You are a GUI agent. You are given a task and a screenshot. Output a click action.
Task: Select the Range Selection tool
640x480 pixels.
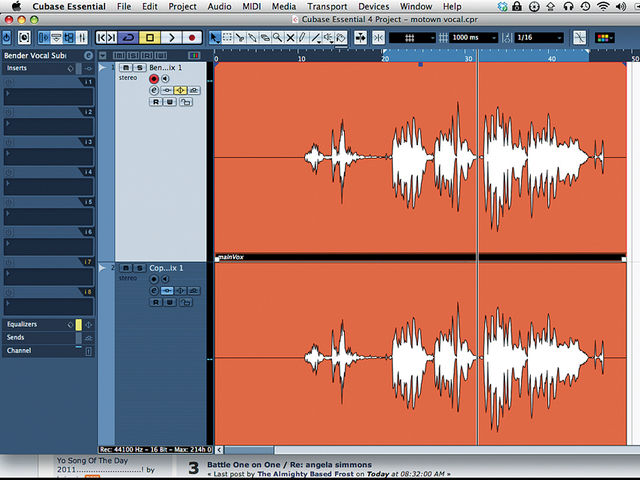227,38
